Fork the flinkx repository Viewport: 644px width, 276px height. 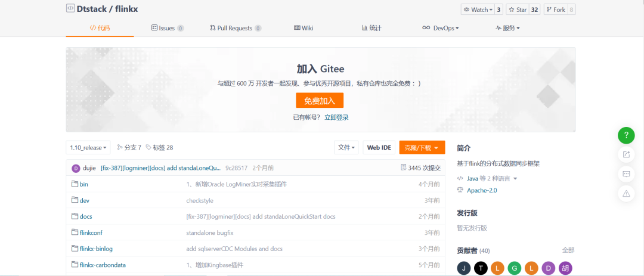(x=556, y=10)
